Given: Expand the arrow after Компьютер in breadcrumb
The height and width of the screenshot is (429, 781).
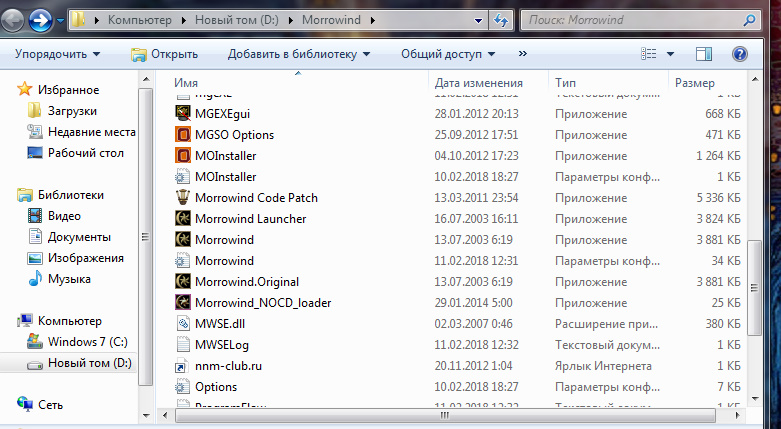Looking at the screenshot, I should (x=184, y=20).
